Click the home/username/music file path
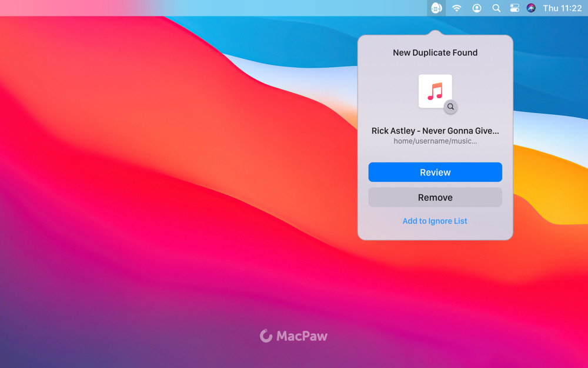 435,141
